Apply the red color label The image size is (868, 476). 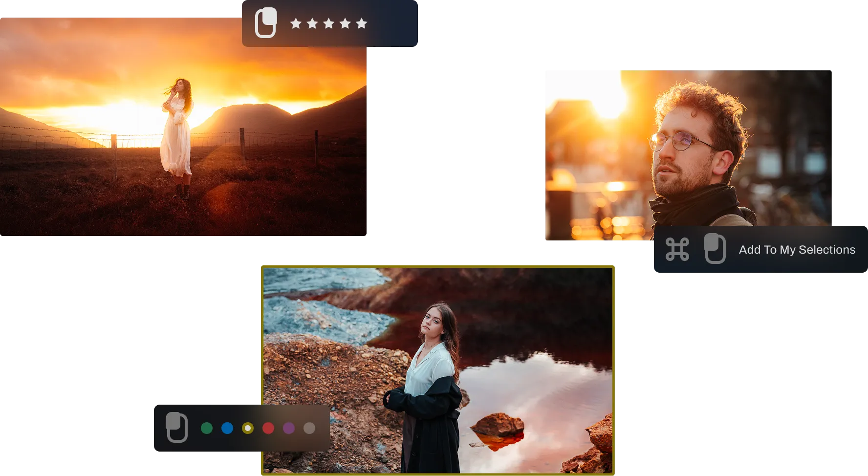(x=268, y=429)
